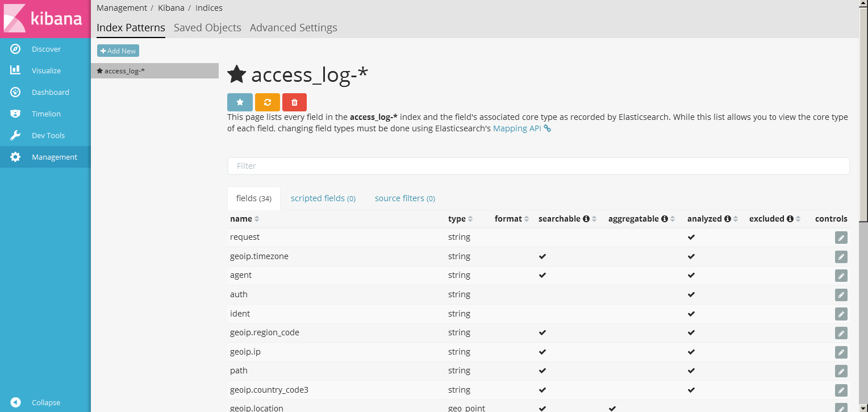Image resolution: width=868 pixels, height=412 pixels.
Task: Edit the request field
Action: pos(841,238)
